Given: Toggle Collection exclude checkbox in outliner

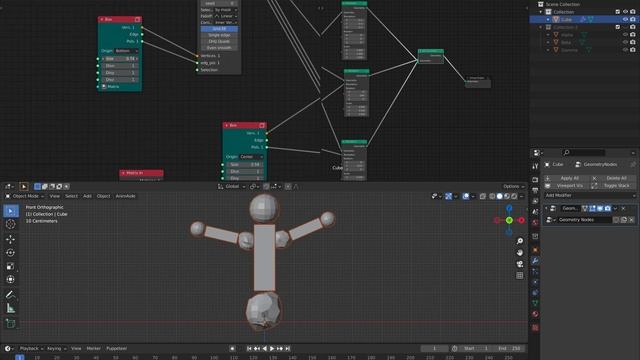Looking at the screenshot, I should (x=618, y=12).
